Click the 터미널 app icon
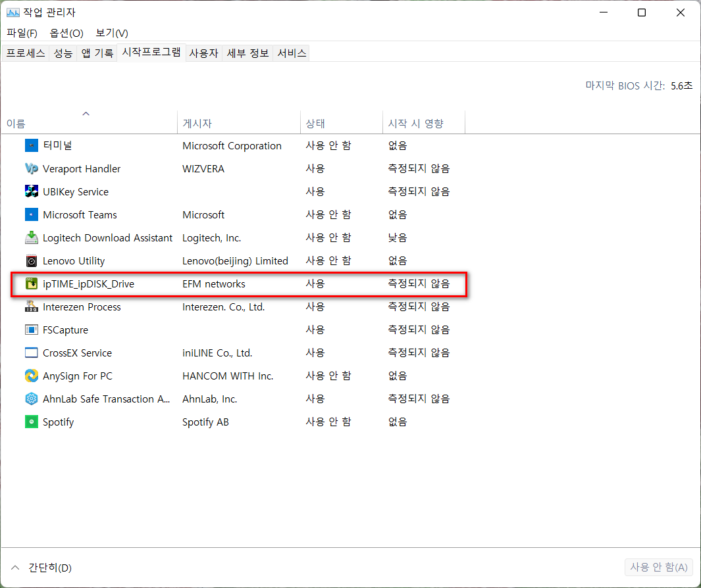701x588 pixels. pyautogui.click(x=32, y=145)
